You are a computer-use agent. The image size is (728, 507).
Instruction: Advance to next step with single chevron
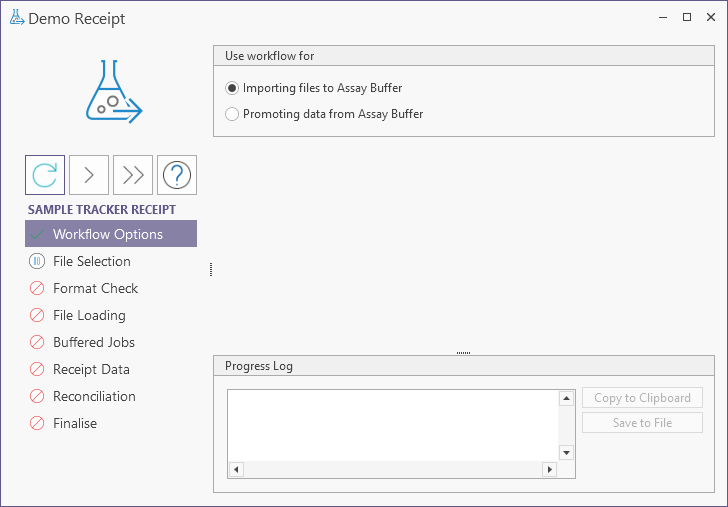pyautogui.click(x=89, y=175)
